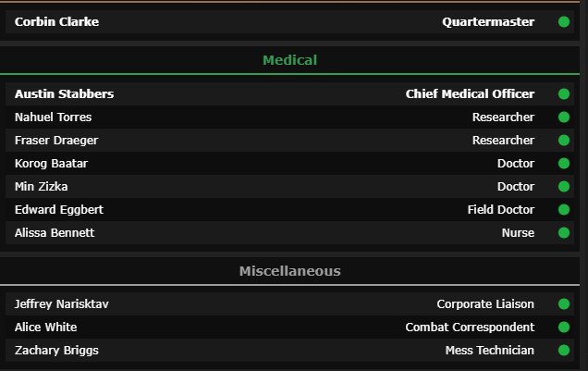Click status dot beside Nahuel Torres
Screen dimensions: 588x371
click(x=564, y=117)
